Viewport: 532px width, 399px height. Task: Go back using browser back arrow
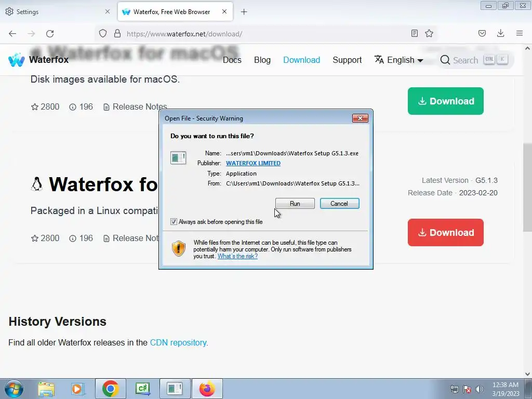pos(12,34)
